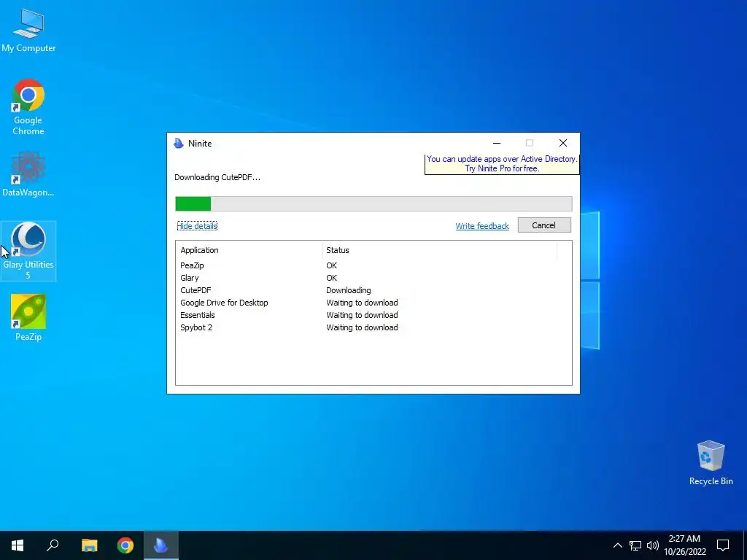Open the volume speaker tray icon

653,545
